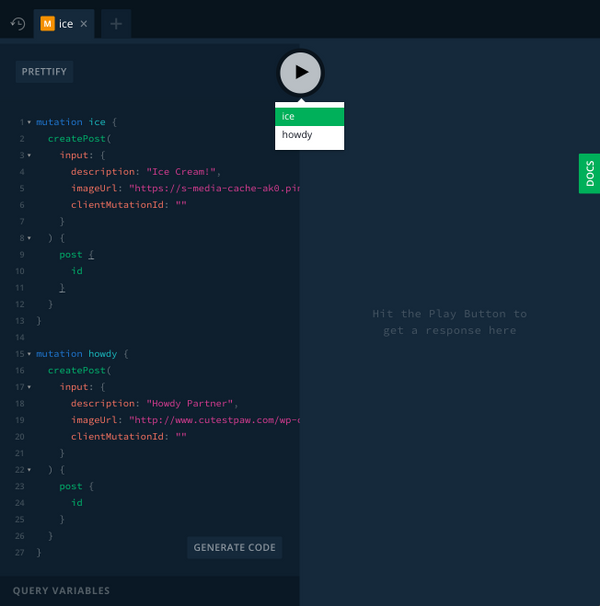600x606 pixels.
Task: Click the PRETTIFY button
Action: tap(44, 72)
